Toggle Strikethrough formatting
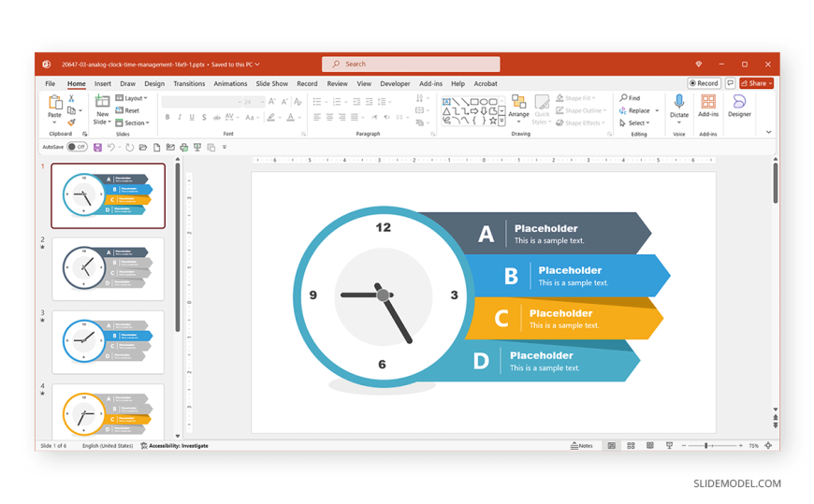 [x=216, y=117]
